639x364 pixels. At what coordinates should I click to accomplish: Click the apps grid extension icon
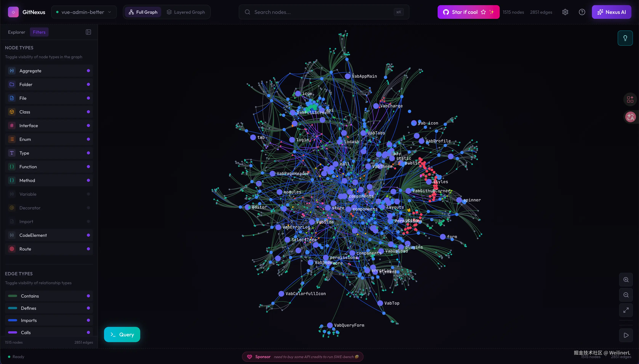[x=630, y=100]
